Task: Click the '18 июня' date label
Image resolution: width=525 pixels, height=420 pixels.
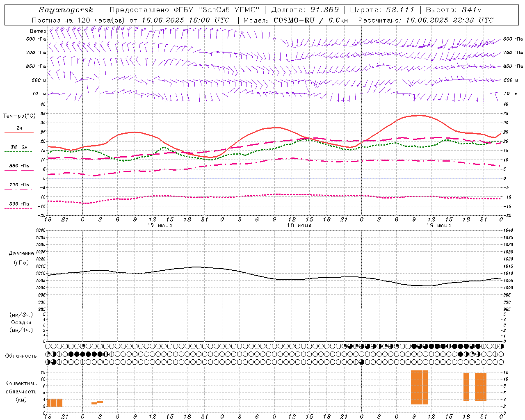Action: pyautogui.click(x=299, y=226)
